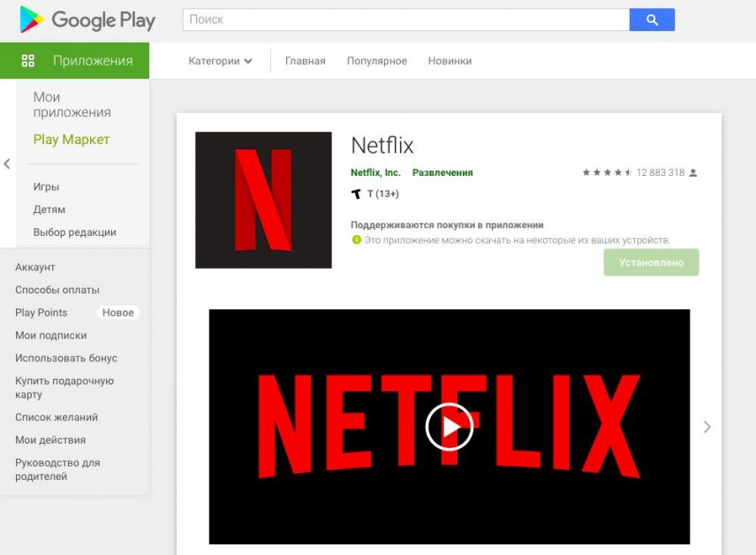
Task: Open Выбор редакции
Action: (75, 232)
